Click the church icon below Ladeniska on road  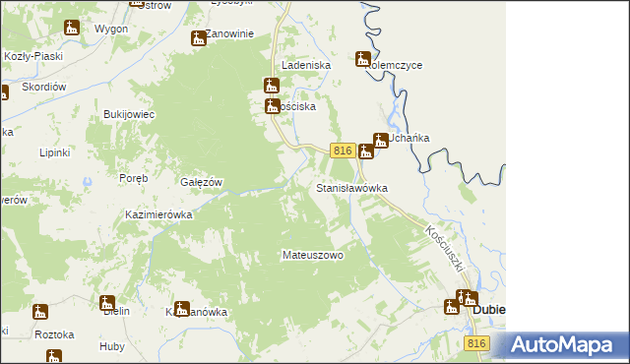pyautogui.click(x=272, y=86)
